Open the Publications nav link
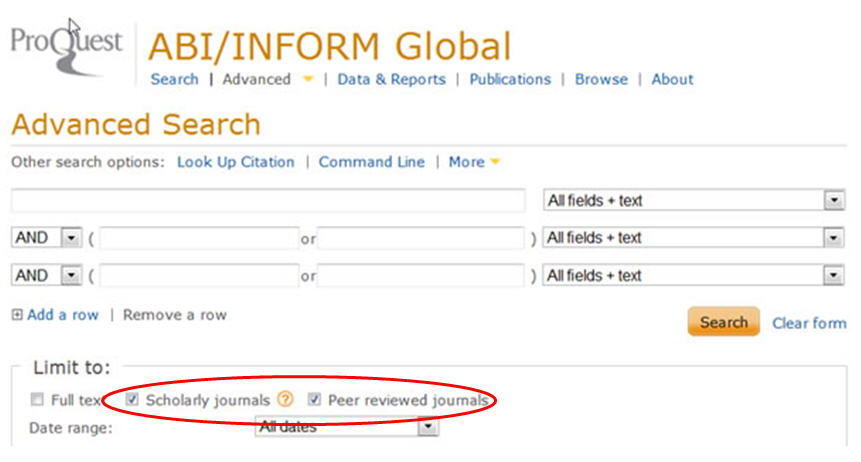 coord(510,79)
